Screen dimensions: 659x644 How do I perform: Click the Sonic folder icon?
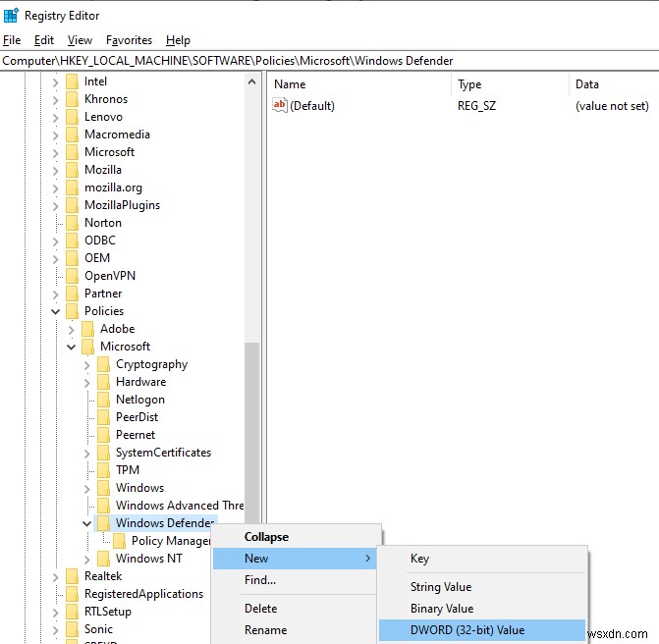click(x=73, y=629)
